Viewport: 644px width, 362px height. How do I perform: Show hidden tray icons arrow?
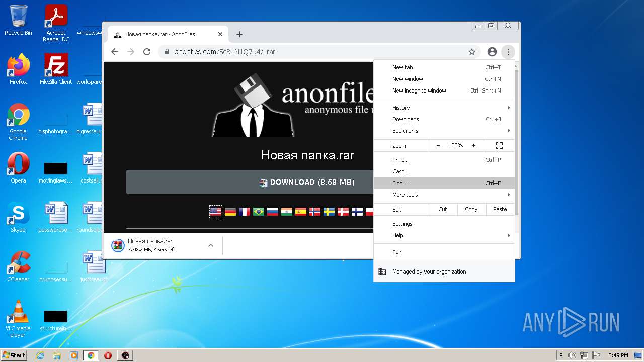coord(561,355)
